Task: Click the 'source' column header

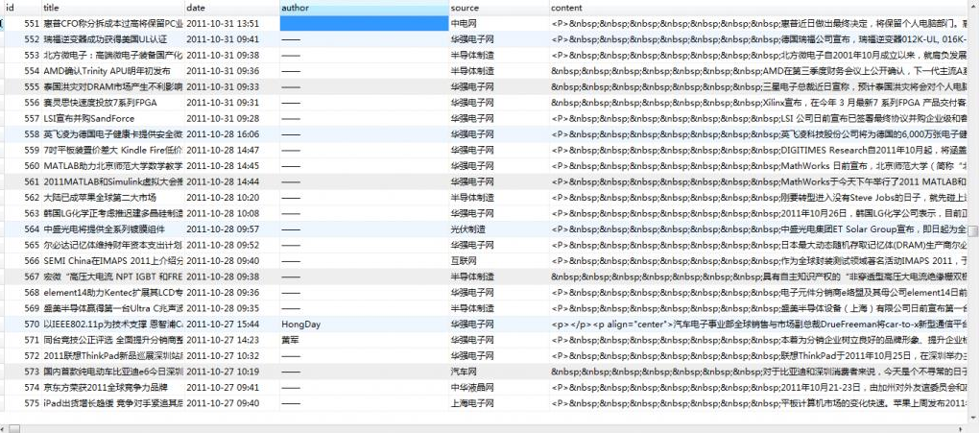Action: (x=497, y=7)
